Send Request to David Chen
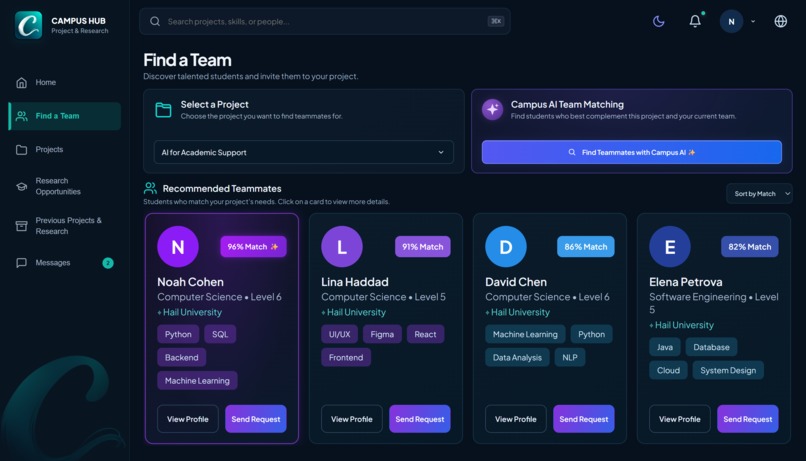Screen dimensions: 806x461 (x=584, y=419)
